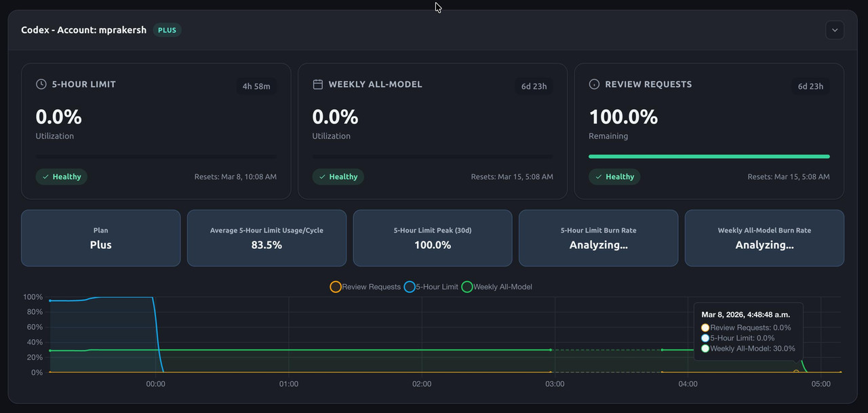Click the Codex - Account: mprakersh title

(84, 30)
